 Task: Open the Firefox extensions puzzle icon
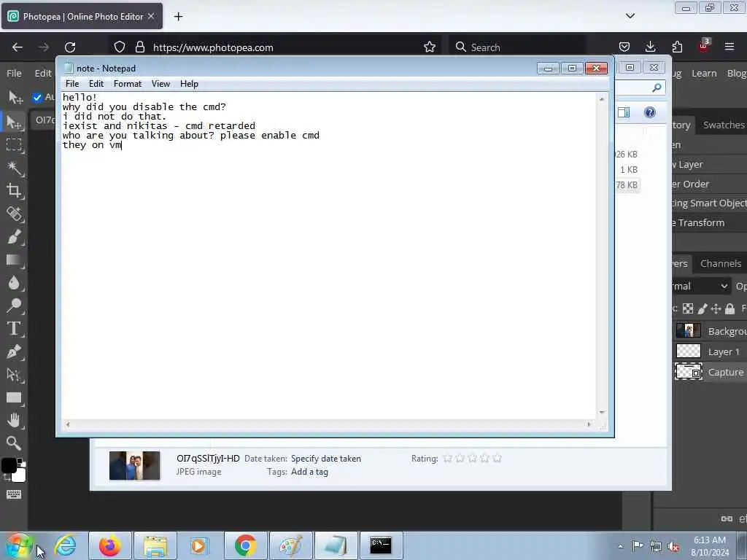(x=677, y=47)
